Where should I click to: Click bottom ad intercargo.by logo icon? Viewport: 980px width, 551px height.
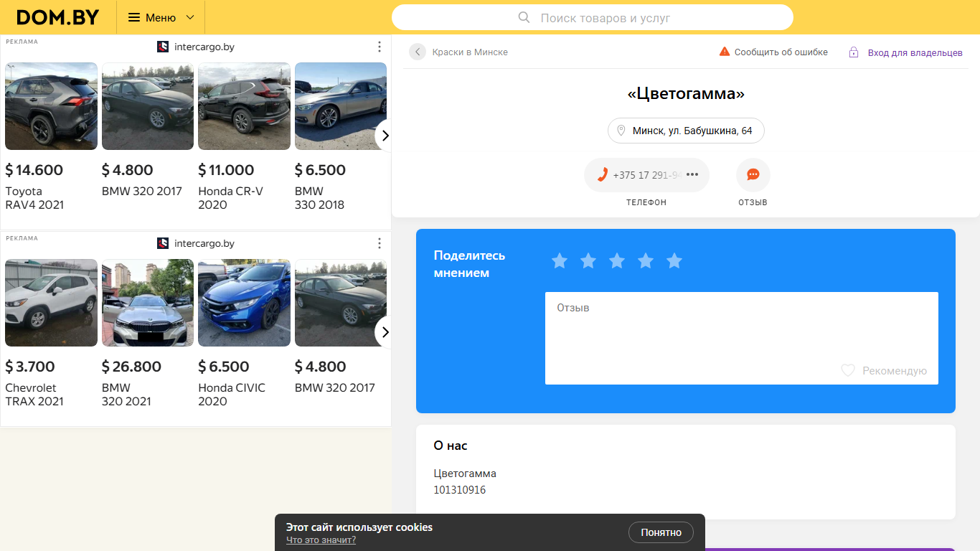(x=163, y=243)
